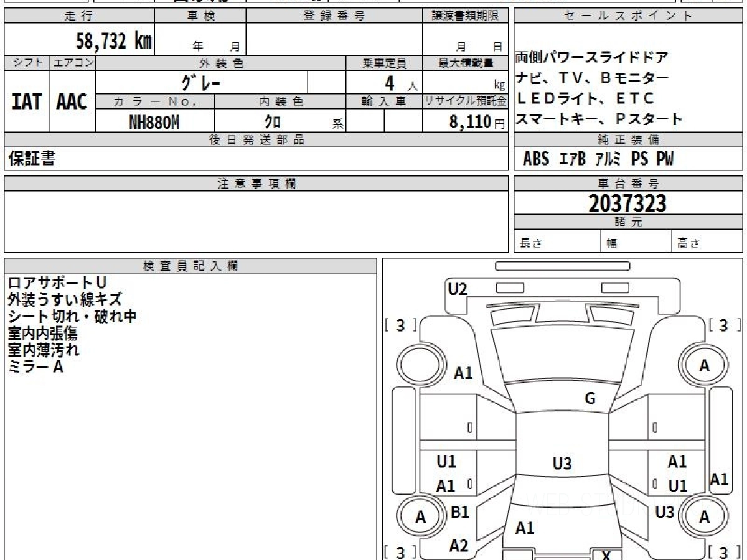Select the ABS エアB アルミ PS PW equipment line
The height and width of the screenshot is (560, 747).
point(598,159)
